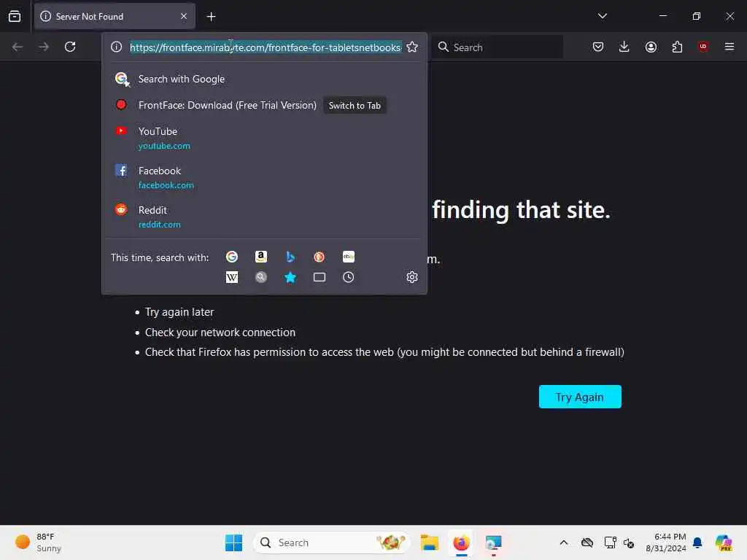Focus the toolbar Search box
747x560 pixels.
click(x=497, y=47)
